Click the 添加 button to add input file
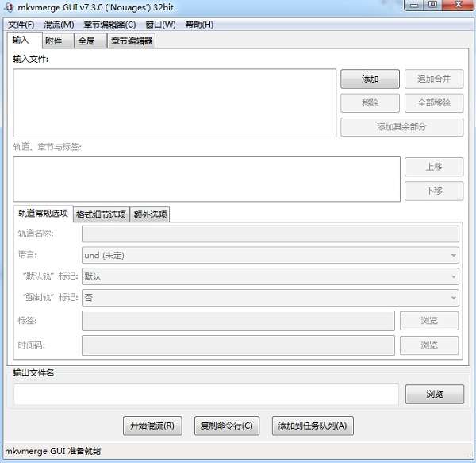Screen dimensions: 476x463 point(370,79)
